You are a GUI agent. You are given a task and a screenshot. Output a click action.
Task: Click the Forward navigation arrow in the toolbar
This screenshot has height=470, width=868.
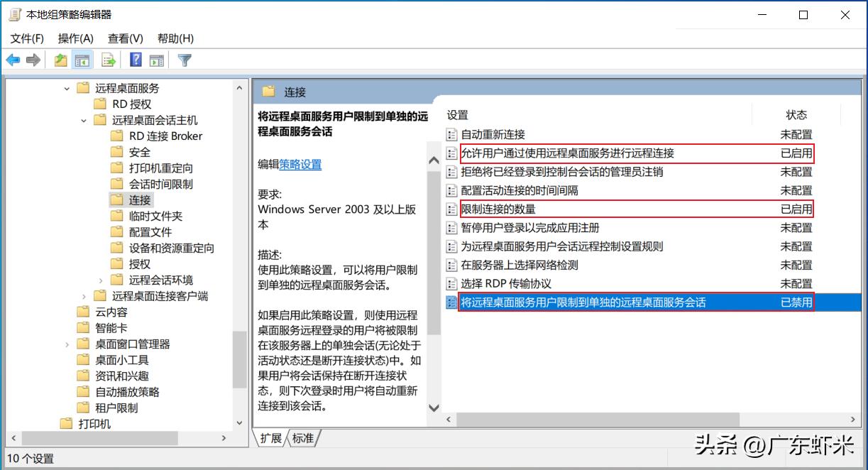point(34,60)
